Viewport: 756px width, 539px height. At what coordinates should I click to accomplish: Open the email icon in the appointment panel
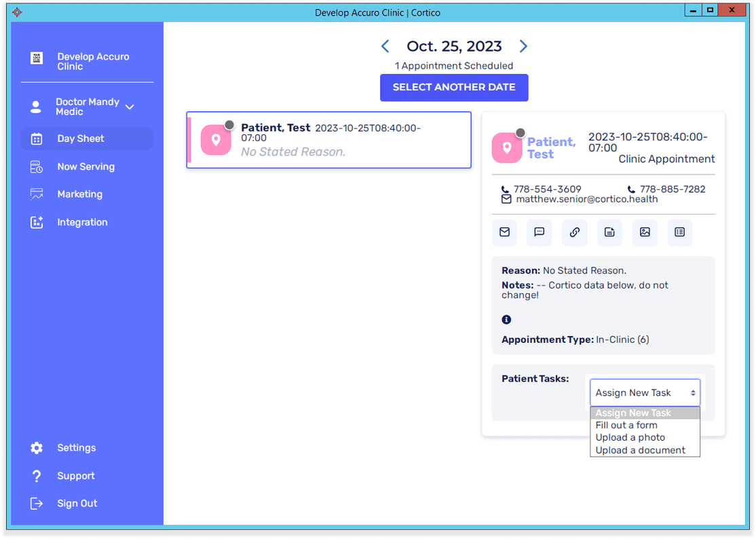504,232
